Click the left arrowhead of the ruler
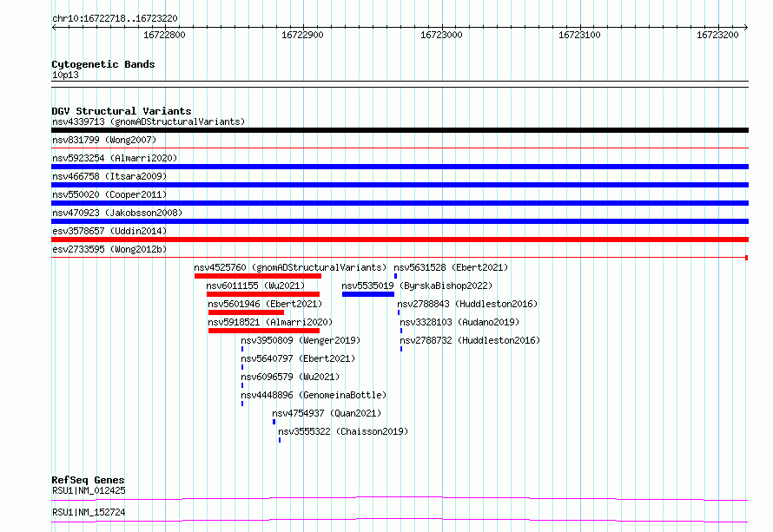The image size is (773, 532). coord(54,27)
